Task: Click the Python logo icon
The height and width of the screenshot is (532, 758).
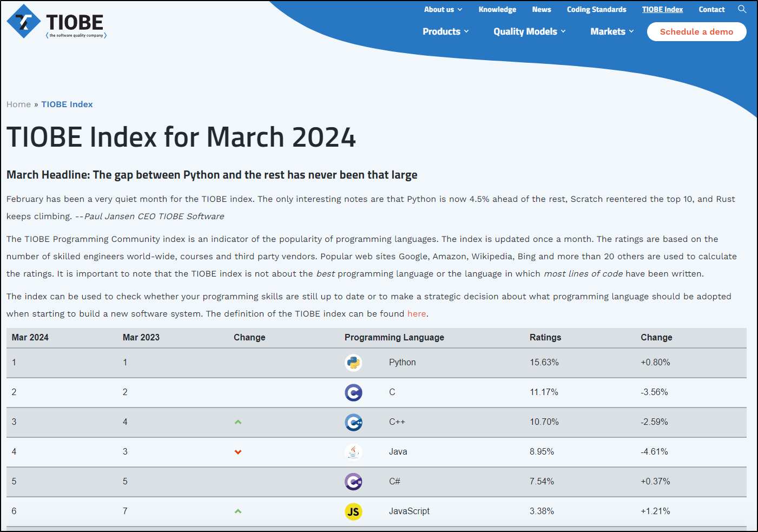Action: click(x=353, y=363)
